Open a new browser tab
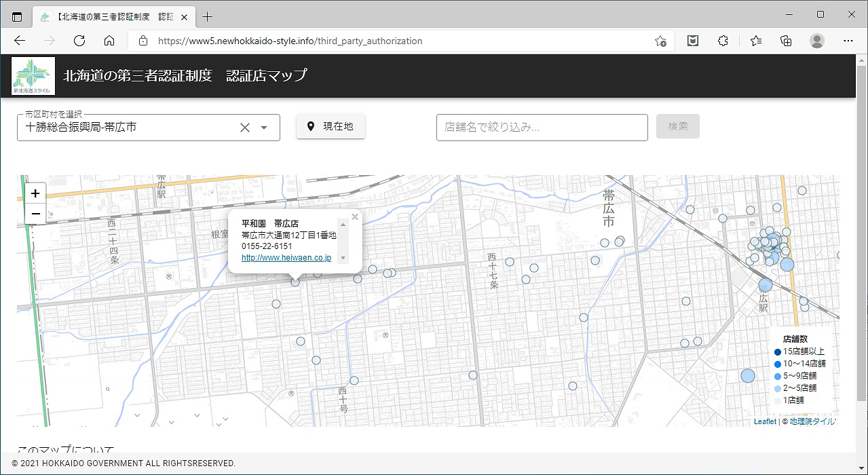The height and width of the screenshot is (475, 868). (x=208, y=16)
